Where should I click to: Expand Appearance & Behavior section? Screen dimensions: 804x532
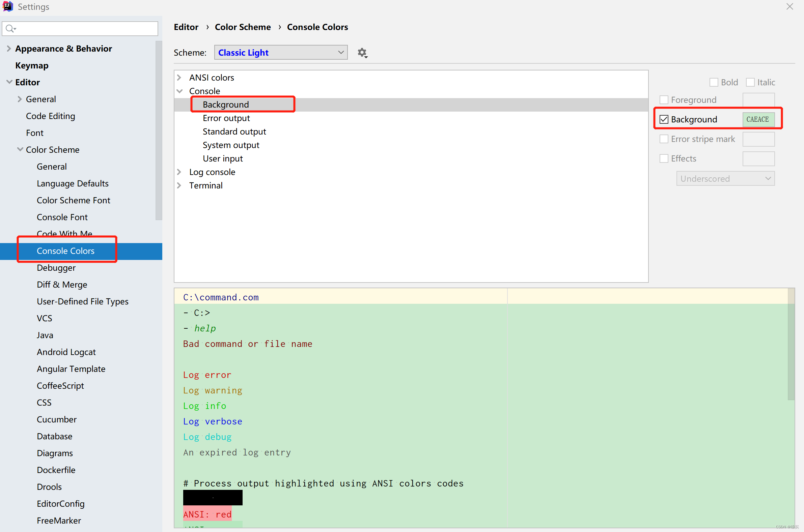point(9,49)
